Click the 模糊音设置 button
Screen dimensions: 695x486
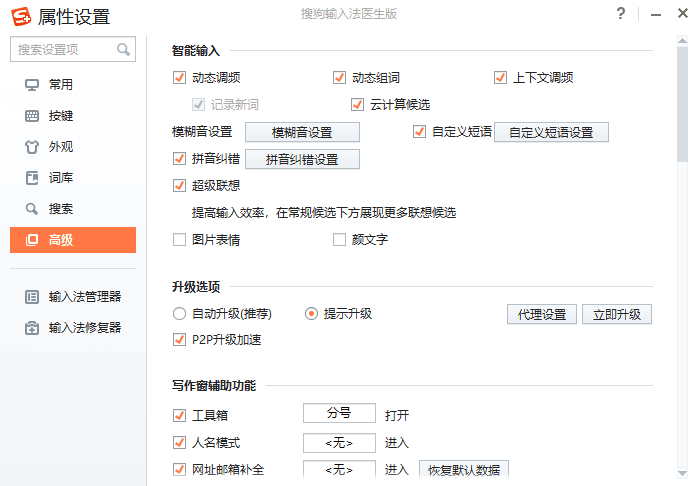[302, 132]
